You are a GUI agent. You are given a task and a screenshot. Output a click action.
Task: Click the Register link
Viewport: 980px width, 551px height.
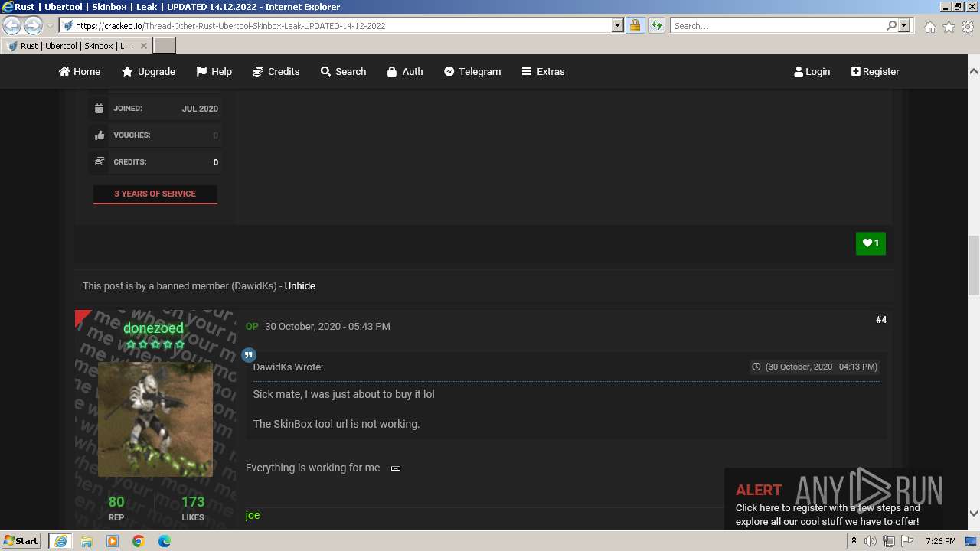point(875,71)
